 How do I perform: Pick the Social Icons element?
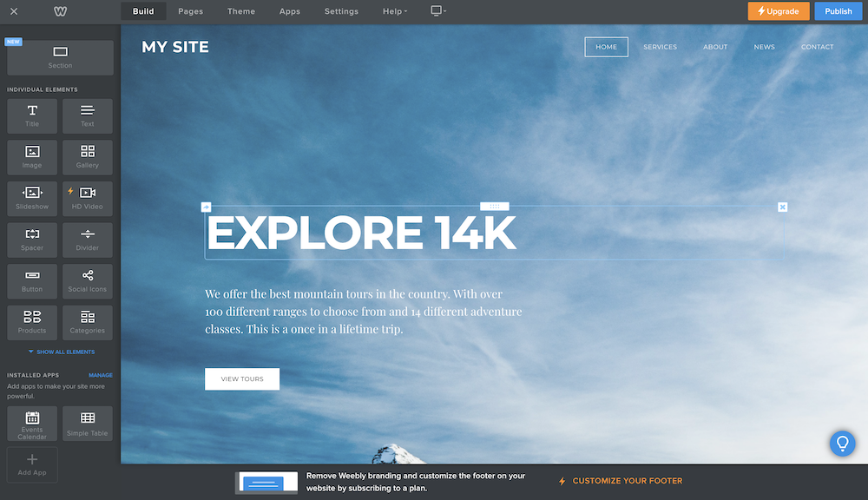point(88,281)
